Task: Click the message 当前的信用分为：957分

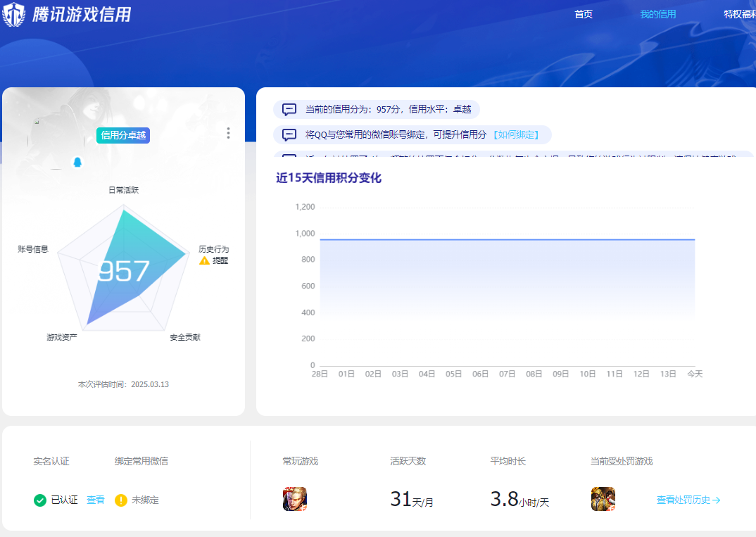Action: tap(388, 109)
